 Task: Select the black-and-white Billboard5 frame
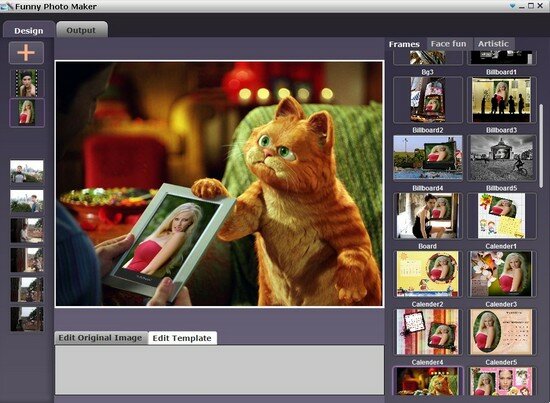502,158
